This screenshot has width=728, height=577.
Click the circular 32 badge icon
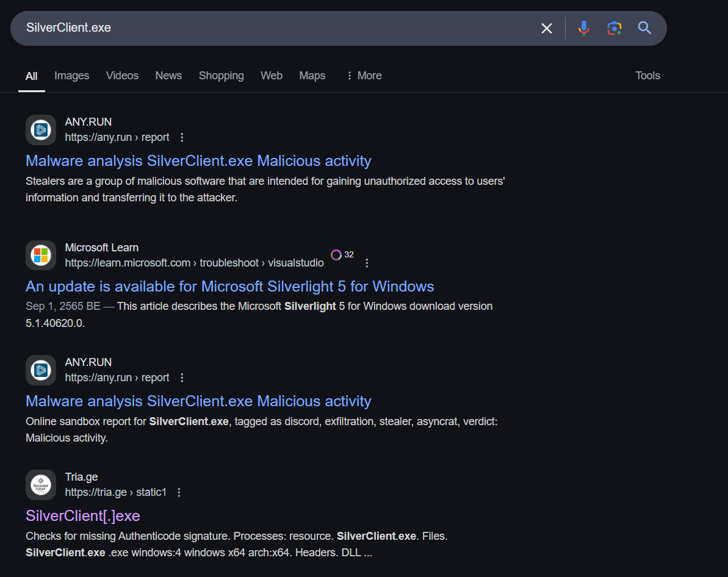(336, 255)
